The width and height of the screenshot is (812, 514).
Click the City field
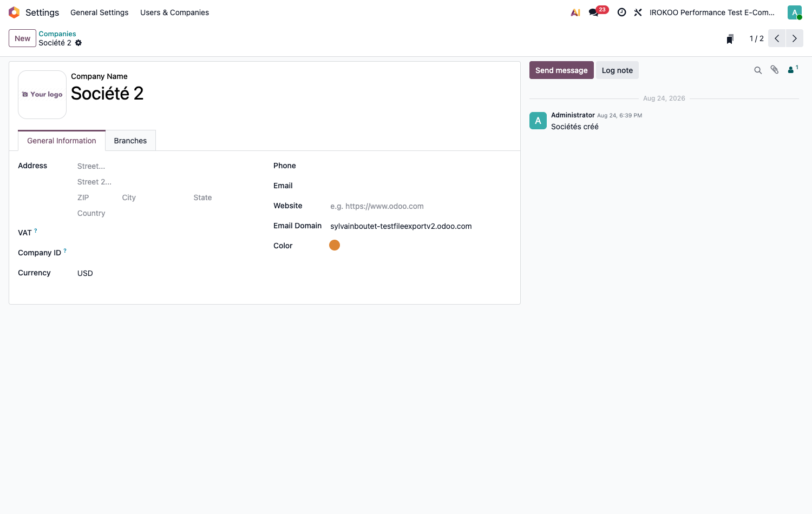[x=155, y=197]
